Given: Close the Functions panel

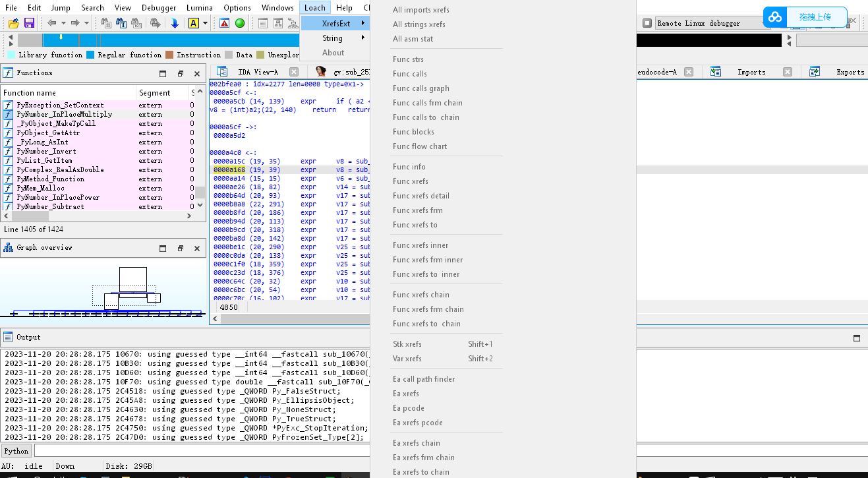Looking at the screenshot, I should [x=197, y=73].
